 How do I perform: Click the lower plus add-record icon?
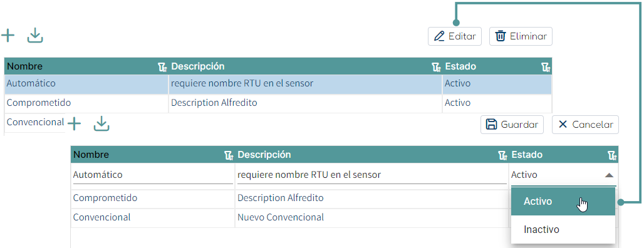pyautogui.click(x=74, y=123)
